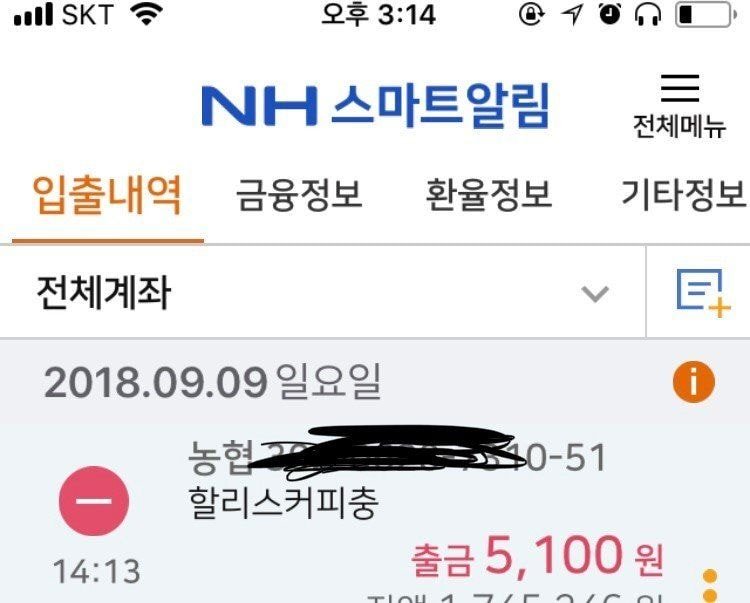Open the orange info icon
This screenshot has height=603, width=750.
(x=694, y=382)
